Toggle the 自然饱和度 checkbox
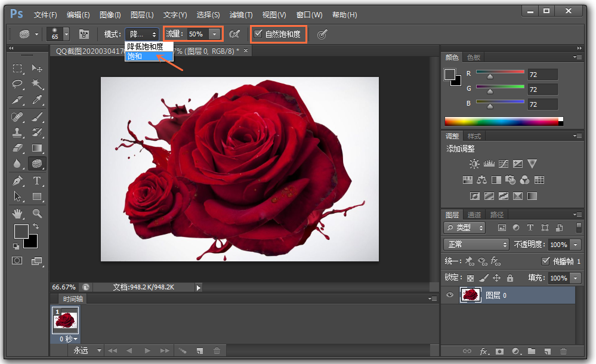 258,34
